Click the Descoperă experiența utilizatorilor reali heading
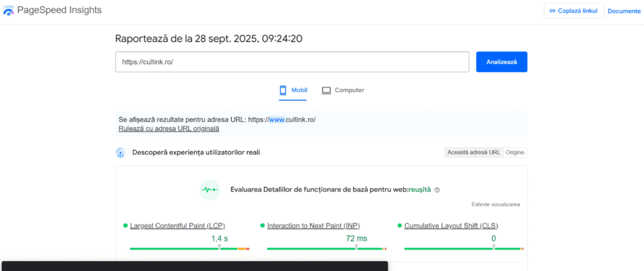Viewport: 644px width, 271px height. tap(196, 153)
